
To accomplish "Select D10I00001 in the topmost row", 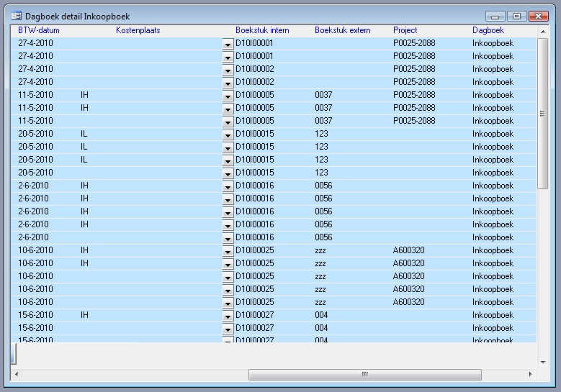I will pyautogui.click(x=254, y=43).
